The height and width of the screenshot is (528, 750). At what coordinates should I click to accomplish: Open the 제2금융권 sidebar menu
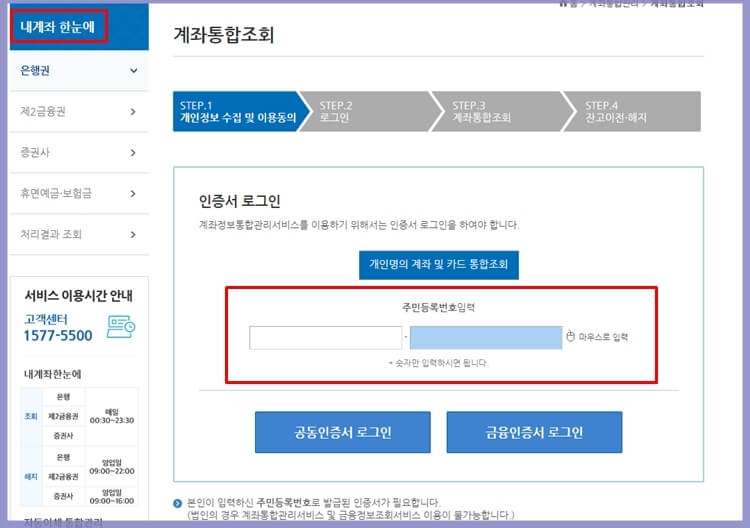(x=79, y=111)
